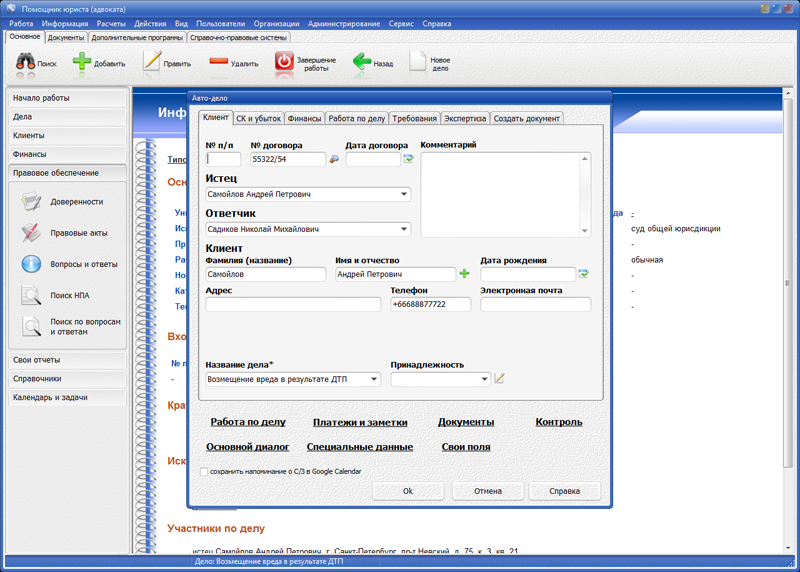Open the Название дела combo box
This screenshot has width=800, height=572.
(x=374, y=380)
